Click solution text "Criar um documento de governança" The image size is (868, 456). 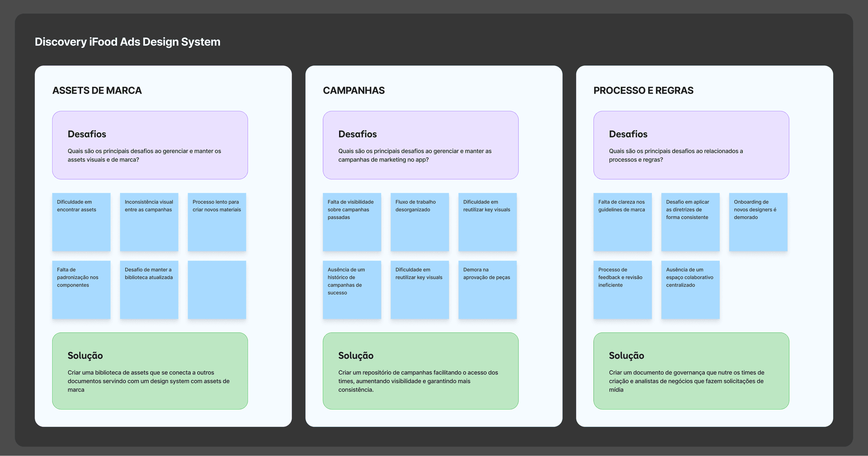pos(687,381)
